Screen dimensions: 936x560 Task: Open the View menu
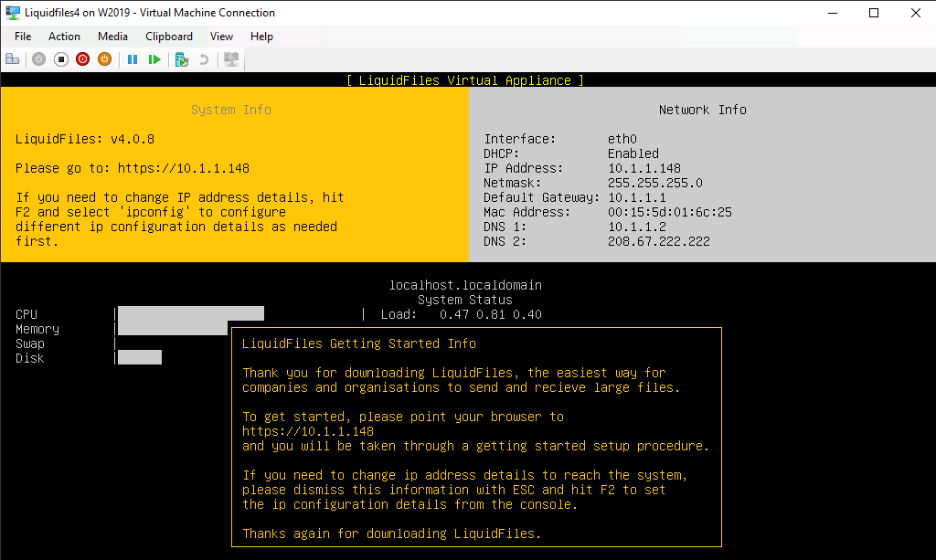[x=221, y=37]
